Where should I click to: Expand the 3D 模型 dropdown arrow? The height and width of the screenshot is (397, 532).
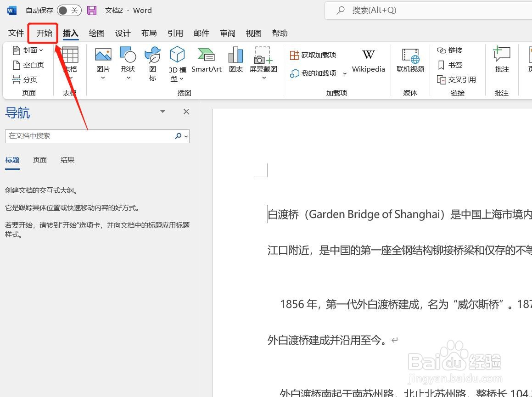[181, 79]
